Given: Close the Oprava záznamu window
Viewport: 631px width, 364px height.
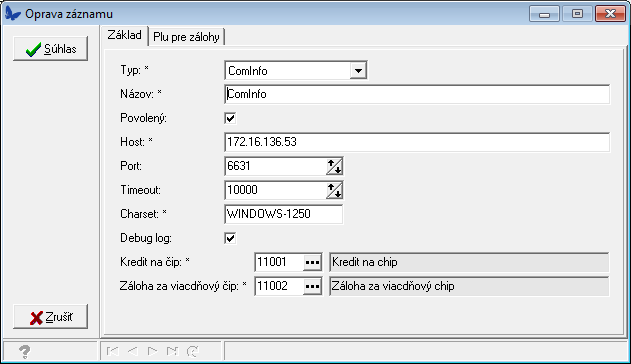Looking at the screenshot, I should 610,14.
